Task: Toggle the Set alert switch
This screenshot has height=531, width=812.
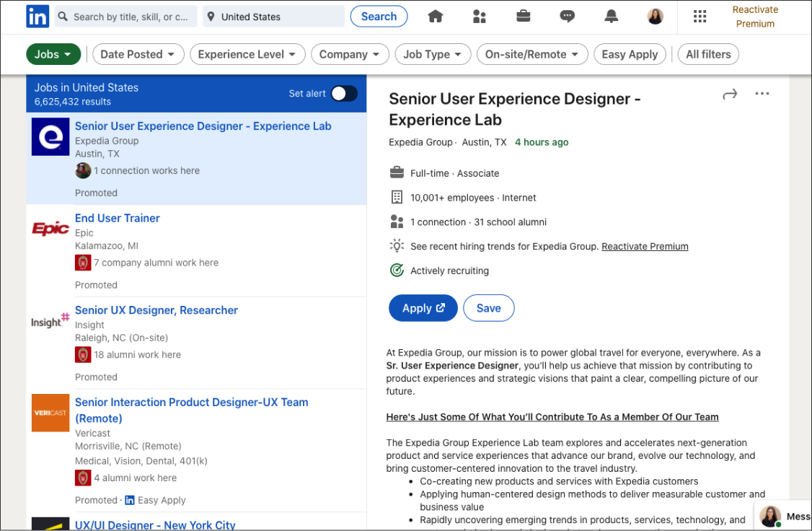Action: click(344, 93)
